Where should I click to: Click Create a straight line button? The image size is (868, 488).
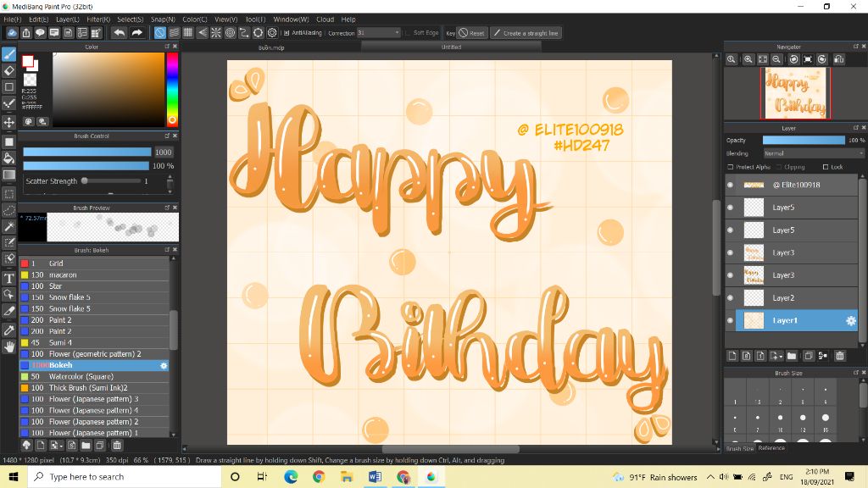click(526, 33)
